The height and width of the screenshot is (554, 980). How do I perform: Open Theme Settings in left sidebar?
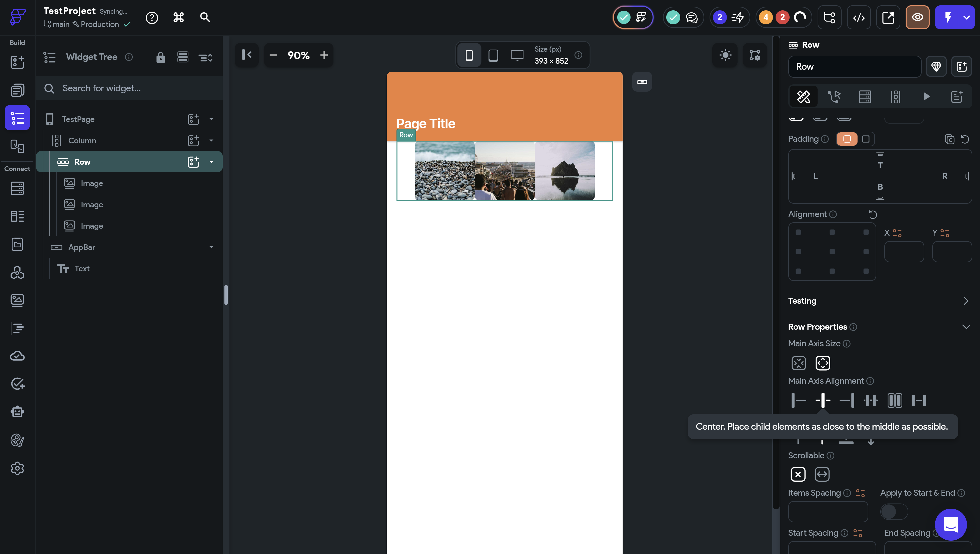17,440
